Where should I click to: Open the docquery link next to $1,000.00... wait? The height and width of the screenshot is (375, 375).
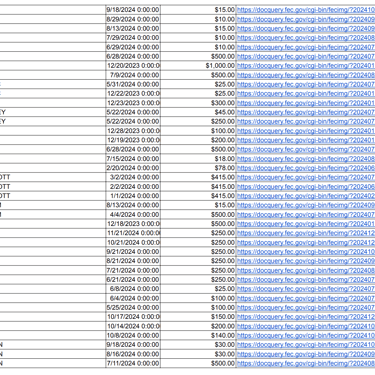(x=306, y=66)
